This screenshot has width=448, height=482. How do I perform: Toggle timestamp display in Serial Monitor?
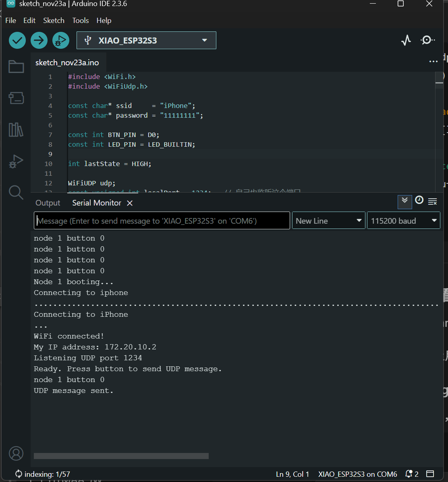tap(419, 200)
